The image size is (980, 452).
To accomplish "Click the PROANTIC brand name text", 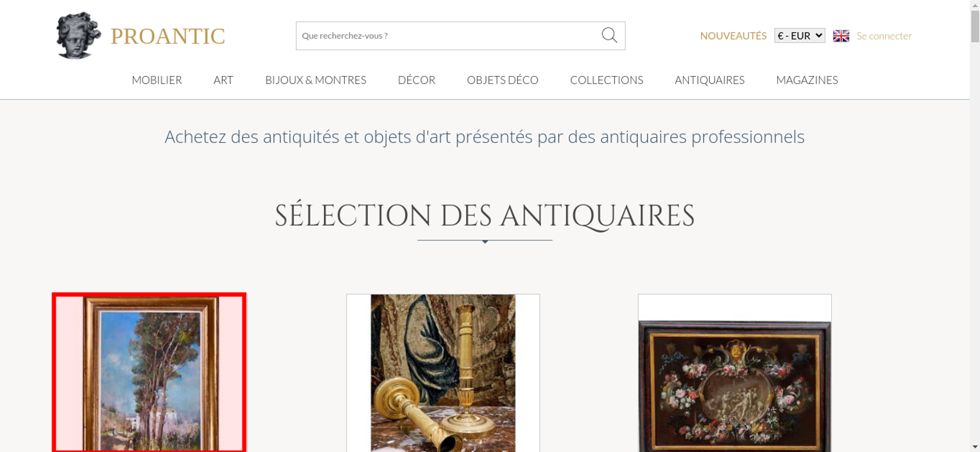I will 168,36.
